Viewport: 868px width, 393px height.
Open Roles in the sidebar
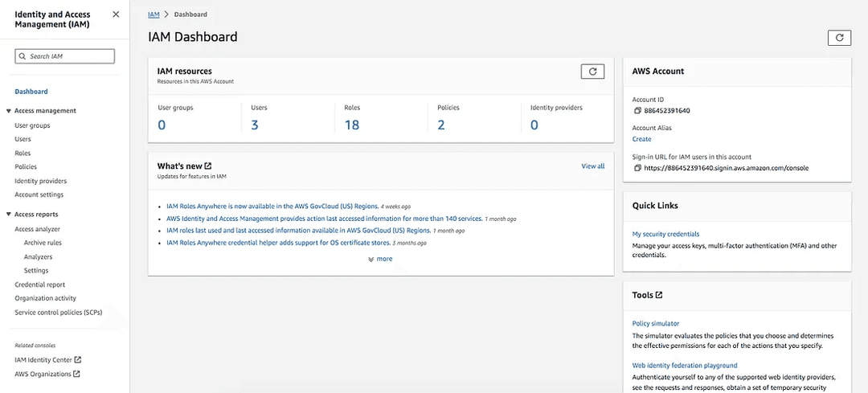tap(23, 154)
